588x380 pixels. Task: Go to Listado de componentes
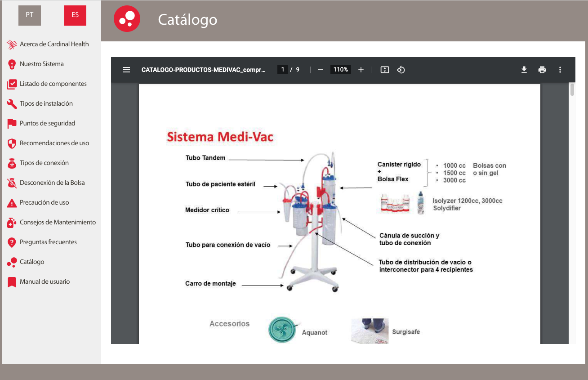point(53,84)
